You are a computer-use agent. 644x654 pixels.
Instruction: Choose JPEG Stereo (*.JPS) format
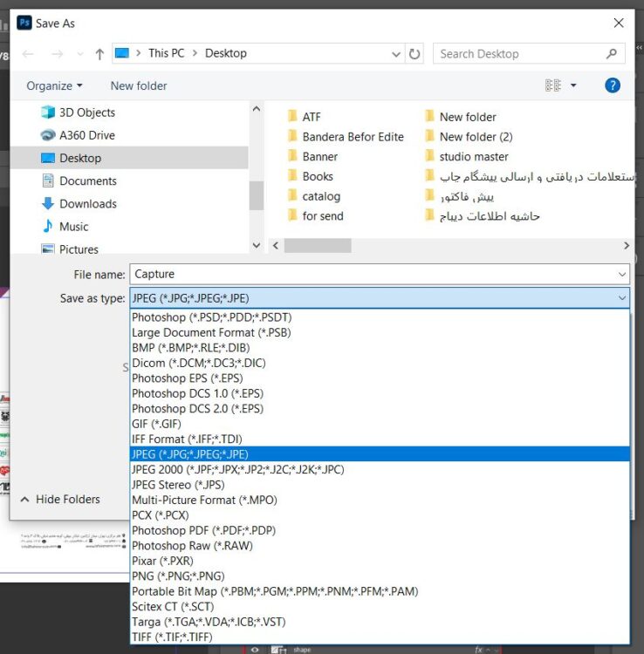click(x=380, y=485)
